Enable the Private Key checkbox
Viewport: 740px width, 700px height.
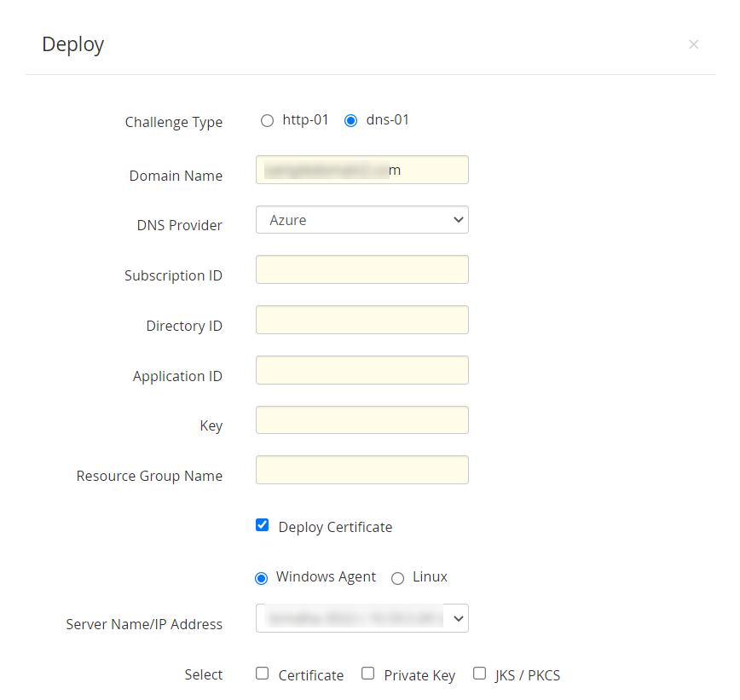pos(367,673)
